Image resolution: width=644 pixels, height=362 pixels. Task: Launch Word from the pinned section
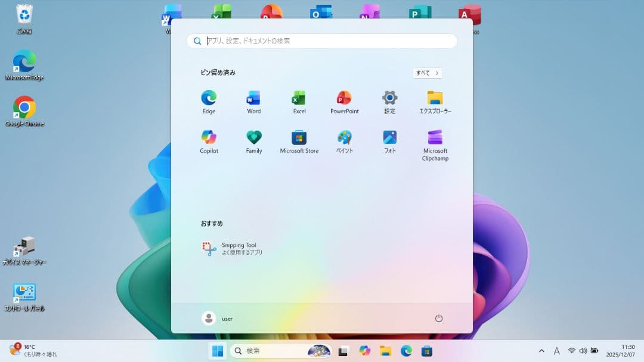click(x=253, y=100)
